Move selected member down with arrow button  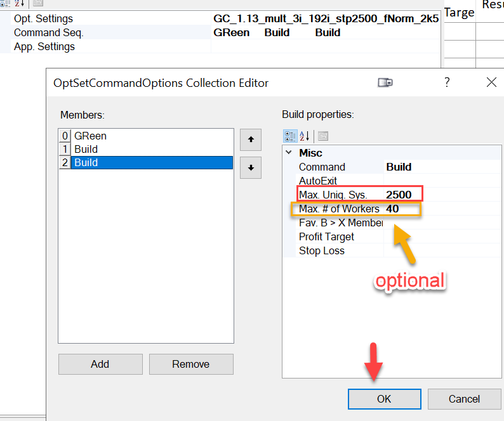[x=251, y=167]
